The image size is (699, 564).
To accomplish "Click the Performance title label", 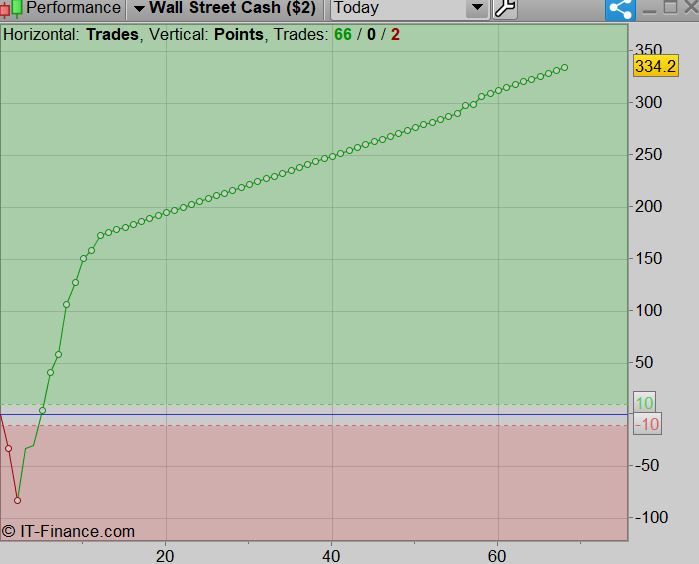I will point(73,8).
